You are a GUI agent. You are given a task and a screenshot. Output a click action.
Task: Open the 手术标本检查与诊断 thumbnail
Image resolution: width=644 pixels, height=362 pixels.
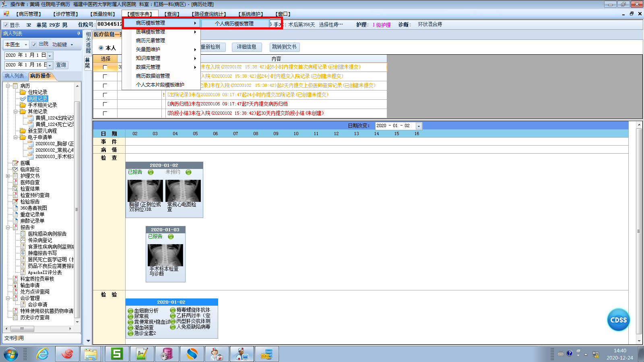tap(165, 255)
